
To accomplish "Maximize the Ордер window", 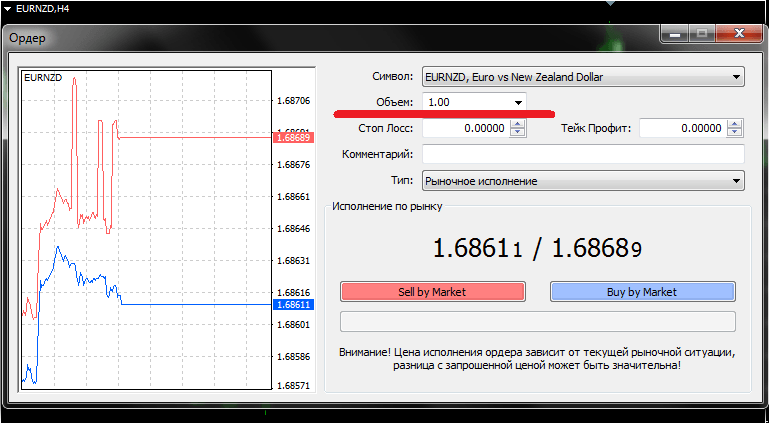I will tap(700, 35).
